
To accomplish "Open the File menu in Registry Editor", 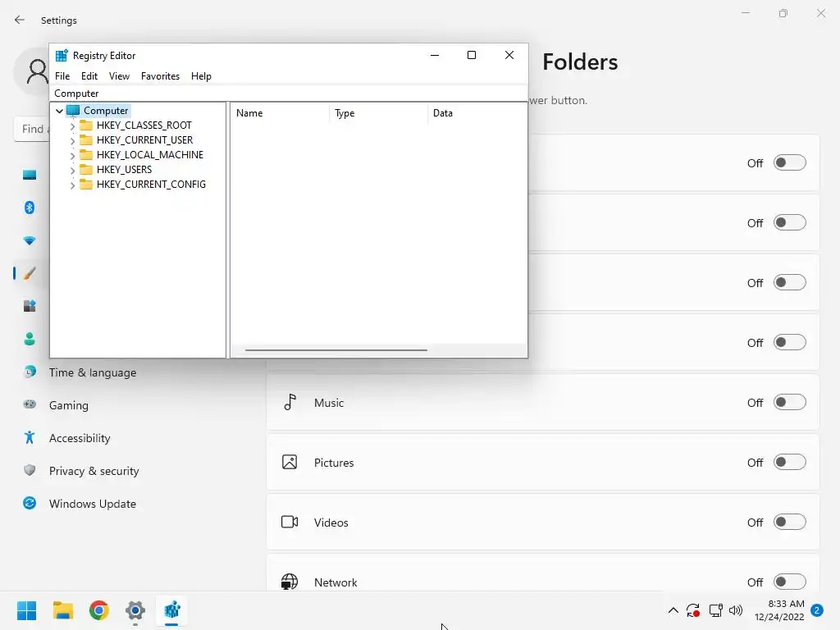I will [x=62, y=76].
